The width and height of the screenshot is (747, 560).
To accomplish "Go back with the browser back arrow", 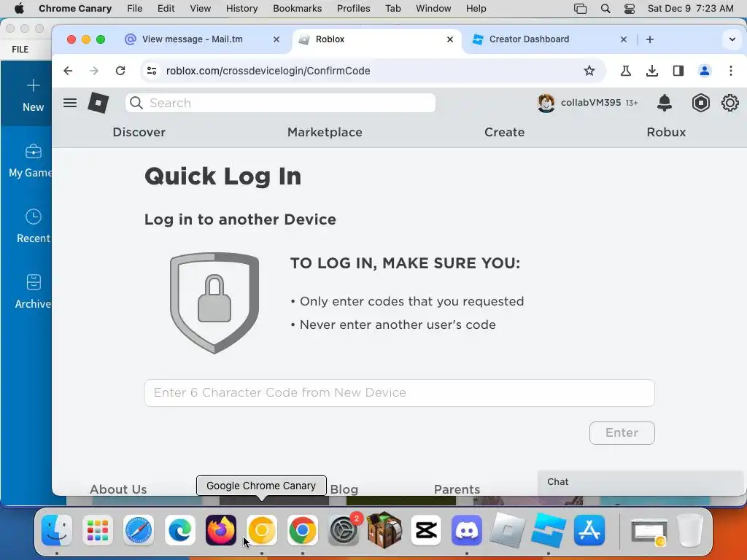I will coord(68,71).
